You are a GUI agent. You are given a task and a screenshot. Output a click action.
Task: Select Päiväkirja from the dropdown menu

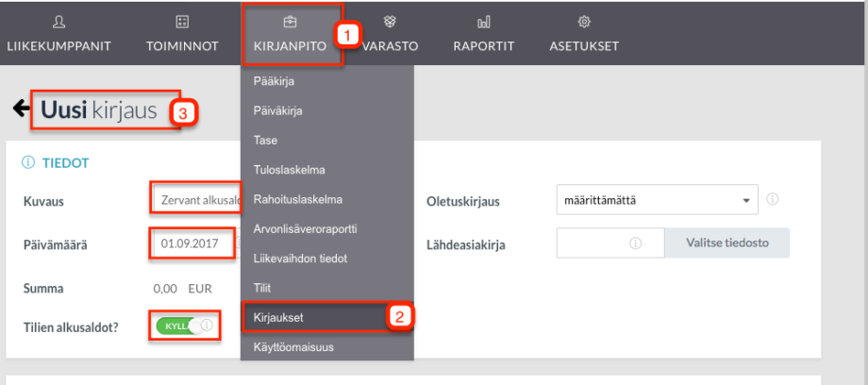click(x=327, y=110)
